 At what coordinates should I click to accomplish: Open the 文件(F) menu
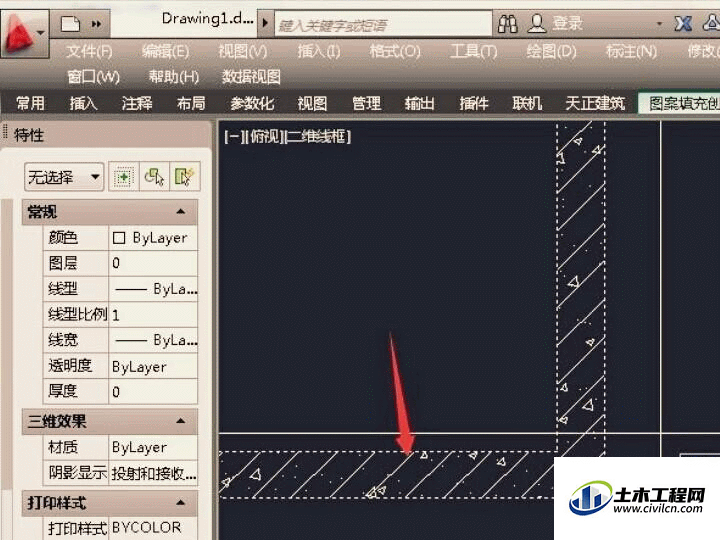[89, 51]
